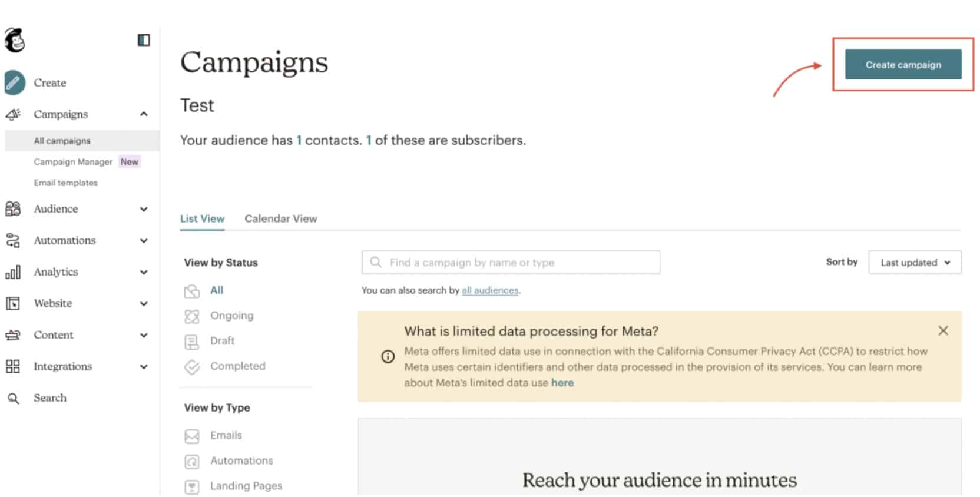Viewport: 980px width, 497px height.
Task: Click the Integrations grid icon
Action: (13, 367)
